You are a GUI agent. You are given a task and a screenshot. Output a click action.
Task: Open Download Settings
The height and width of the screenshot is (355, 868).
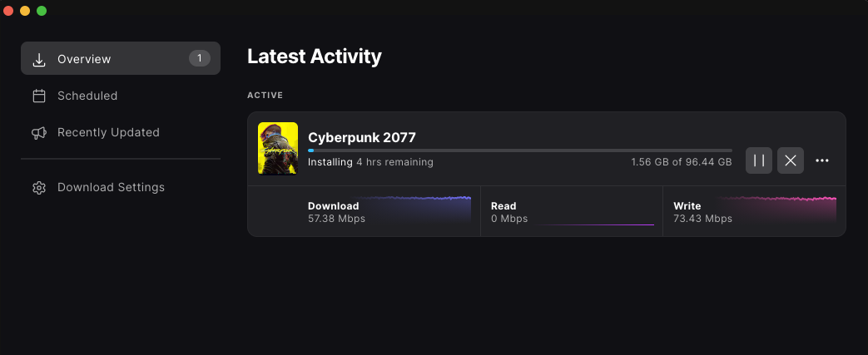pos(121,187)
